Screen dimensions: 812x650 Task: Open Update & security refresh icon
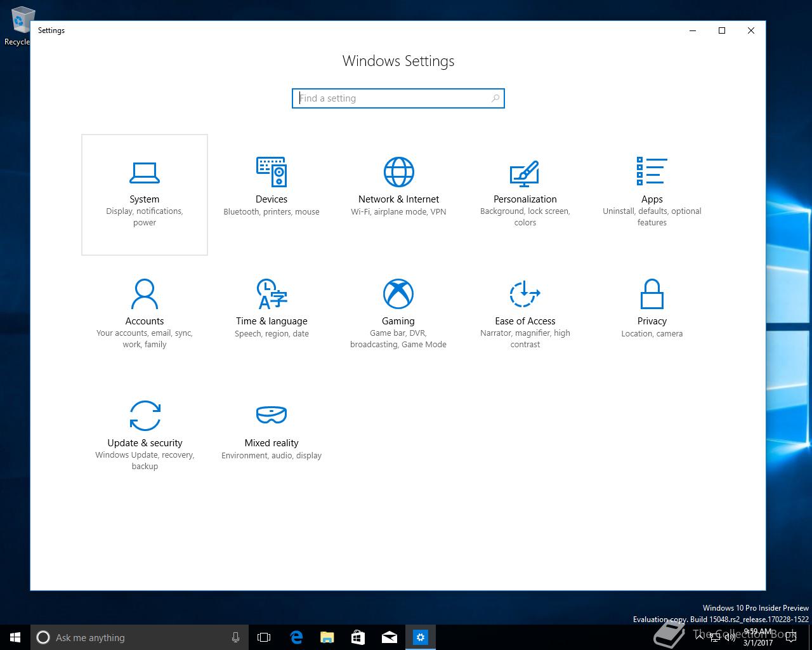[145, 416]
